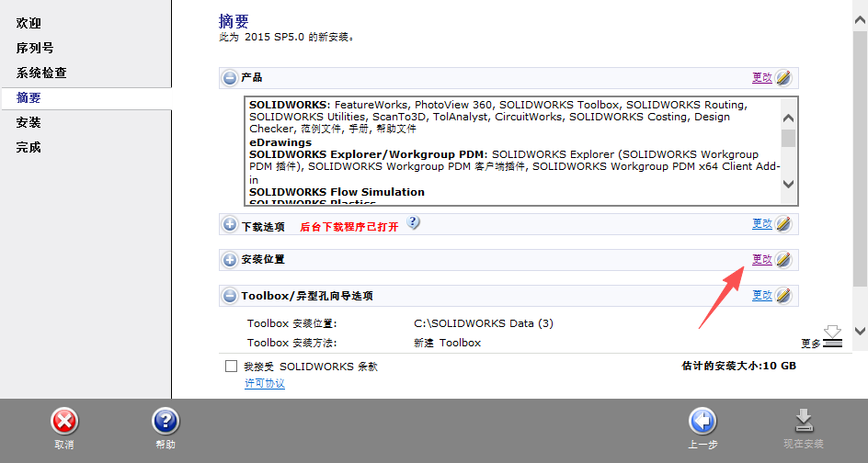The height and width of the screenshot is (463, 868).
Task: Open the 许可协议 link
Action: tap(265, 383)
